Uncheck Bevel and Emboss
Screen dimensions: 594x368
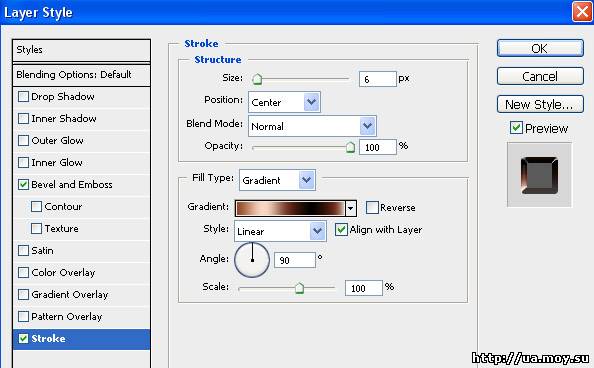(23, 185)
